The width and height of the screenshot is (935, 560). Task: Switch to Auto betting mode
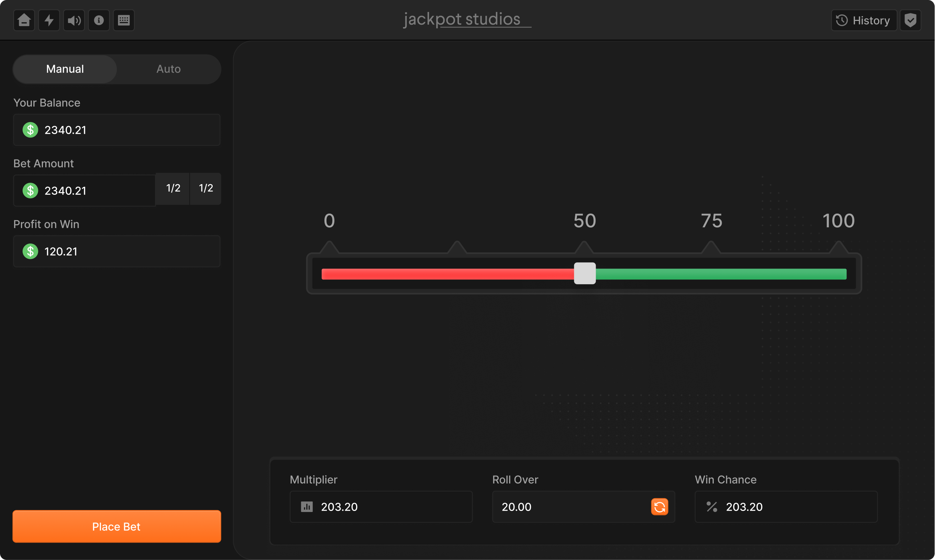[168, 69]
